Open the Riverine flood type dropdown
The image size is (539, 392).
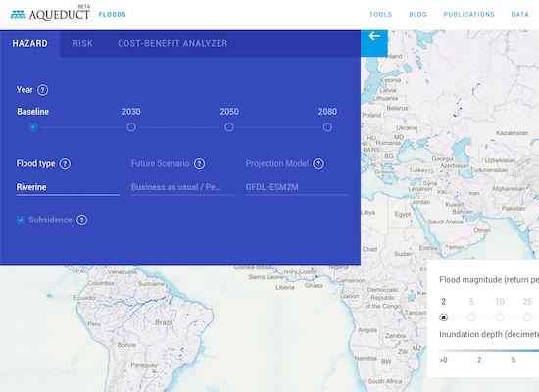(x=68, y=187)
